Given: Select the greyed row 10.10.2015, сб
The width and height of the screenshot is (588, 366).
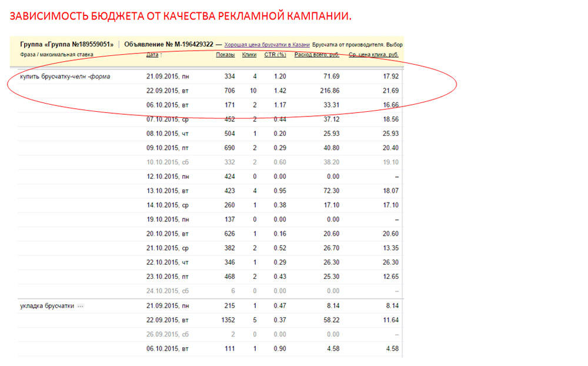Looking at the screenshot, I should pos(210,162).
